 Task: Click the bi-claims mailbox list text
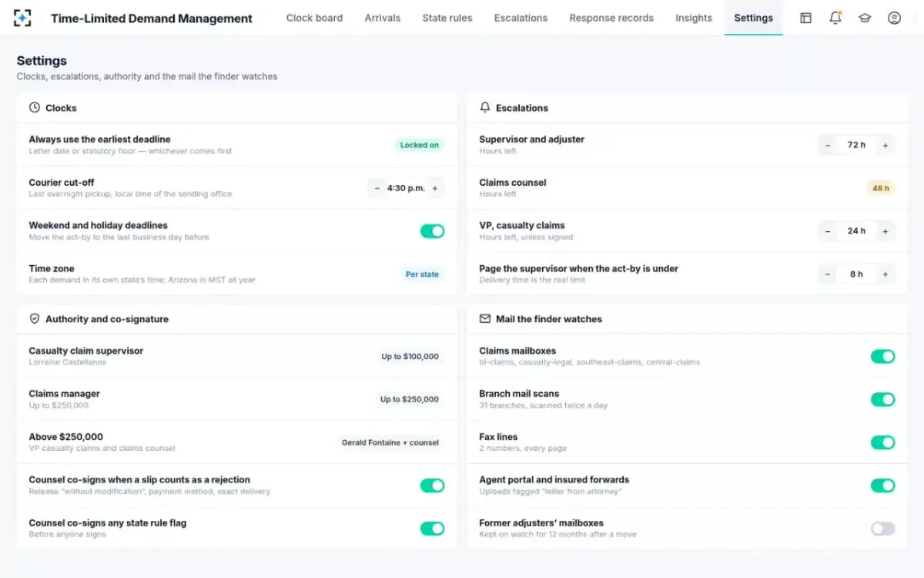coord(590,362)
